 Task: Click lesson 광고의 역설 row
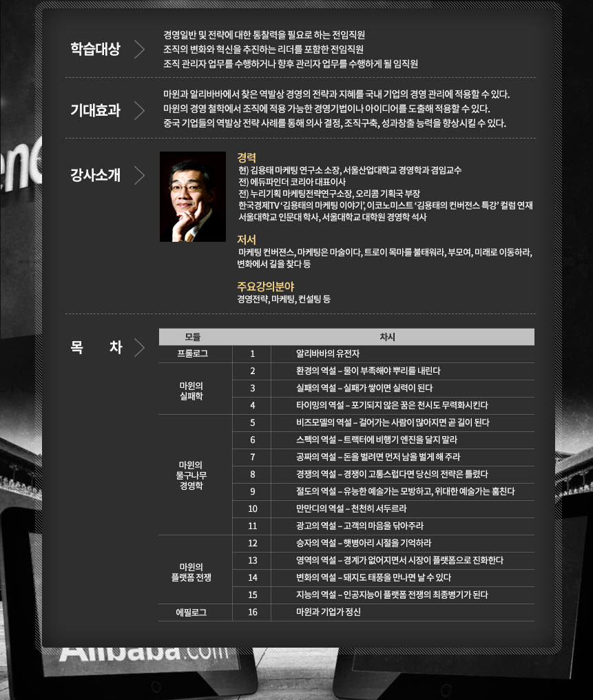click(x=384, y=526)
